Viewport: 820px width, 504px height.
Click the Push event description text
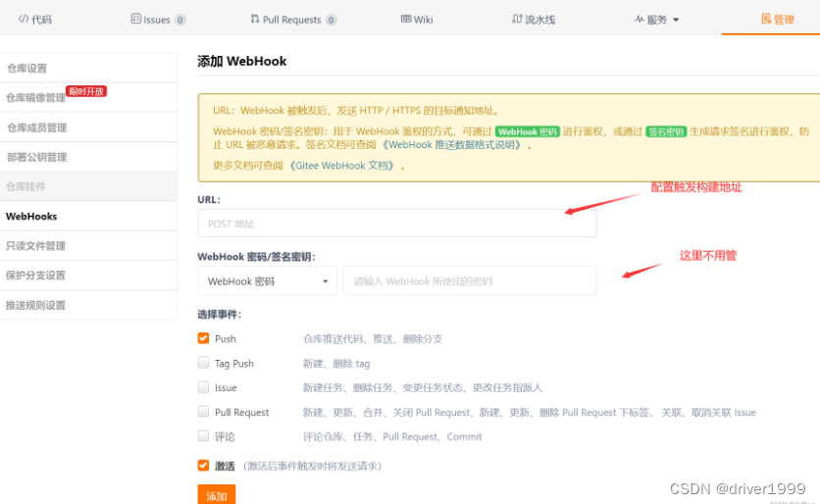[x=373, y=339]
